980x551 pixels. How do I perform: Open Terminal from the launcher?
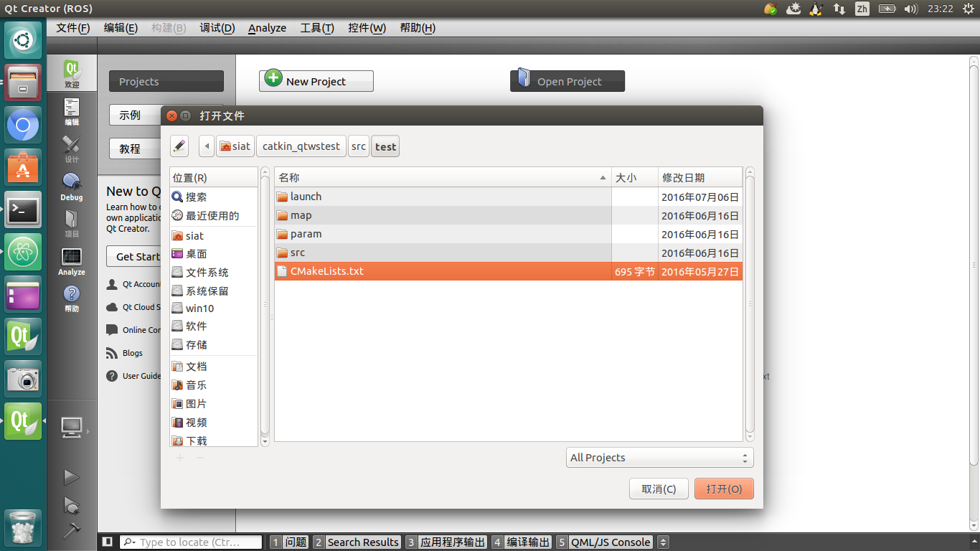point(23,210)
